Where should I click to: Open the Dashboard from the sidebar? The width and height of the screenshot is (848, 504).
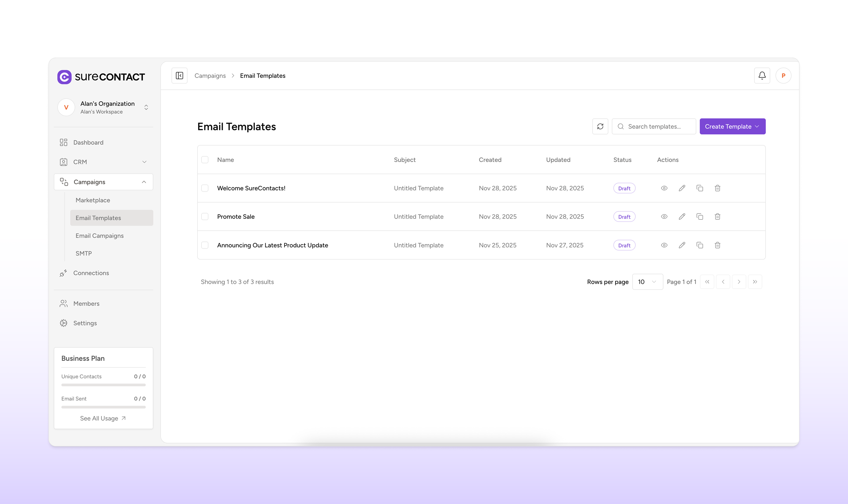88,142
